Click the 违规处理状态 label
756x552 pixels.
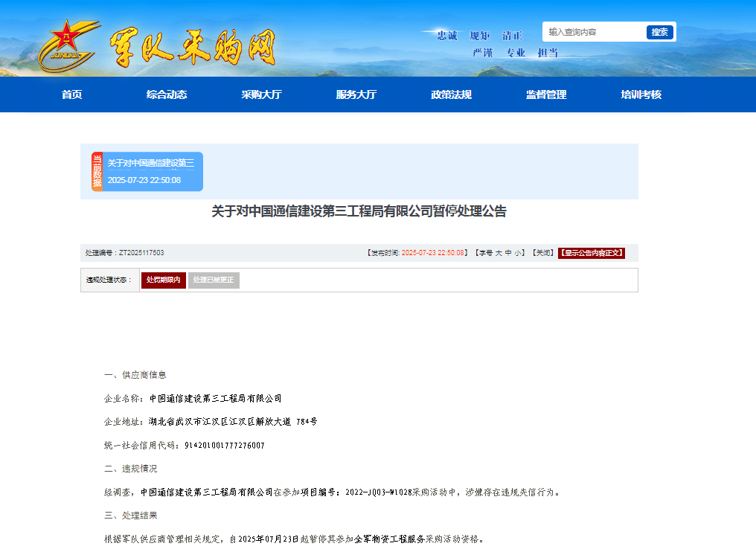[109, 280]
